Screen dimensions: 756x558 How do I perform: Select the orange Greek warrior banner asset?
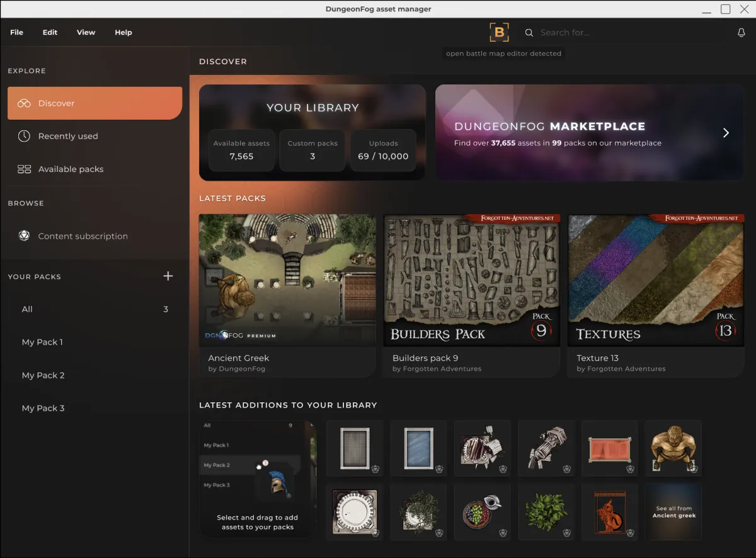tap(610, 511)
